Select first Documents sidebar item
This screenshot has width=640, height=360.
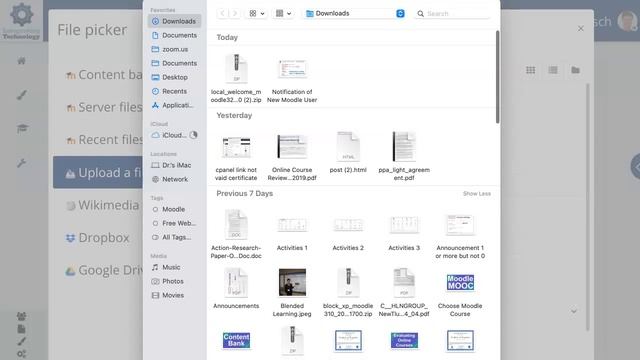pos(174,35)
